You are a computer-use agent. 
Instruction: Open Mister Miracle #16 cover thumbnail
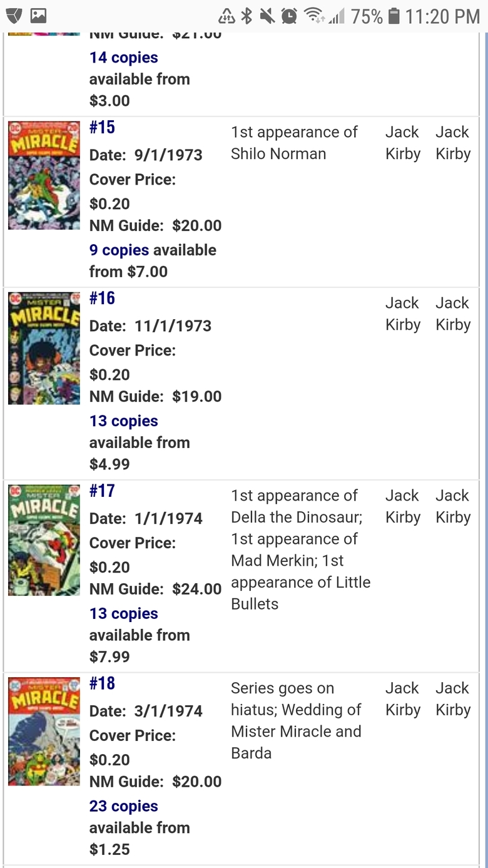click(x=44, y=349)
